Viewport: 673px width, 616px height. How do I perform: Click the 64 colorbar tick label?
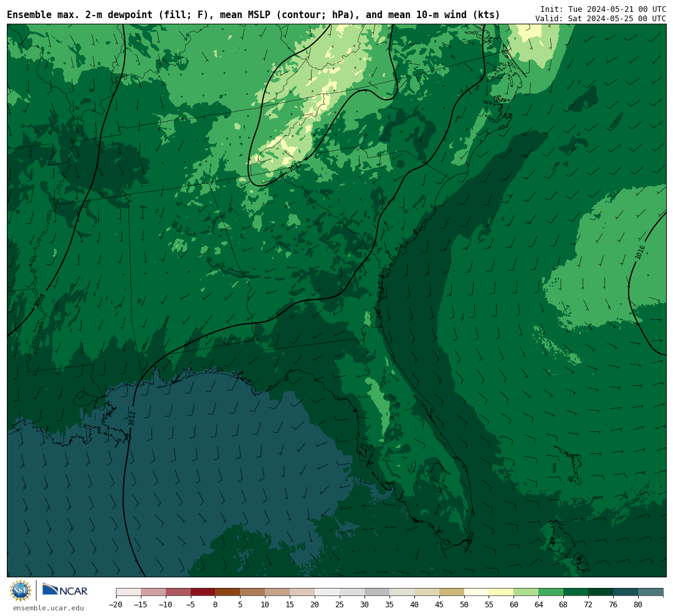[x=539, y=604]
